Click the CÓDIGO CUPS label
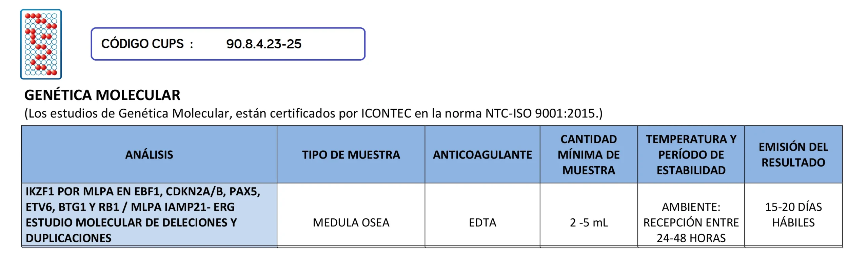Image resolution: width=868 pixels, height=259 pixels. tap(142, 44)
